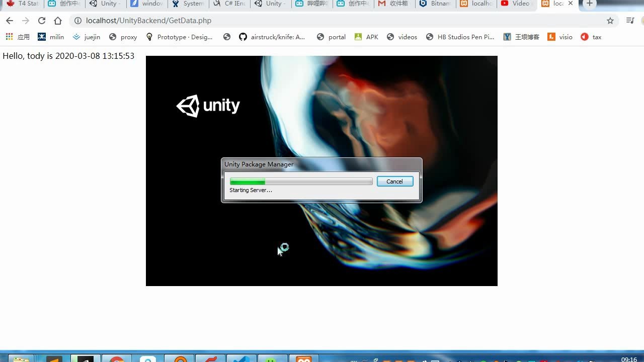Image resolution: width=644 pixels, height=362 pixels.
Task: Switch to the Bitnami tab
Action: pos(436,4)
